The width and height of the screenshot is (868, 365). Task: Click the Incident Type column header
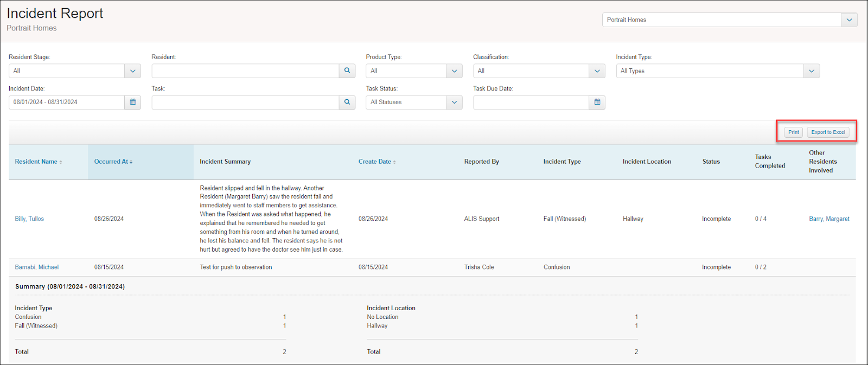562,162
